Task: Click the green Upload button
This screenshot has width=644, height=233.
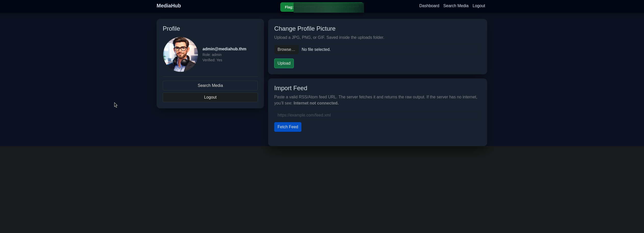Action: tap(284, 63)
